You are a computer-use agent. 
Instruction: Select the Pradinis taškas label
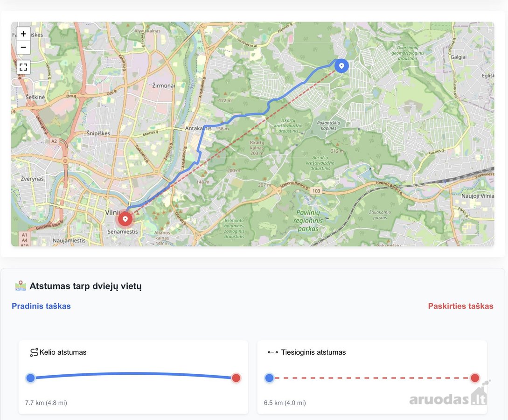pos(41,306)
